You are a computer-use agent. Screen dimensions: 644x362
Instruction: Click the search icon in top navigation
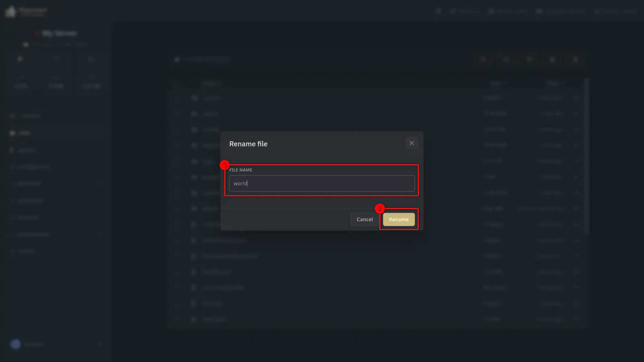(x=439, y=11)
